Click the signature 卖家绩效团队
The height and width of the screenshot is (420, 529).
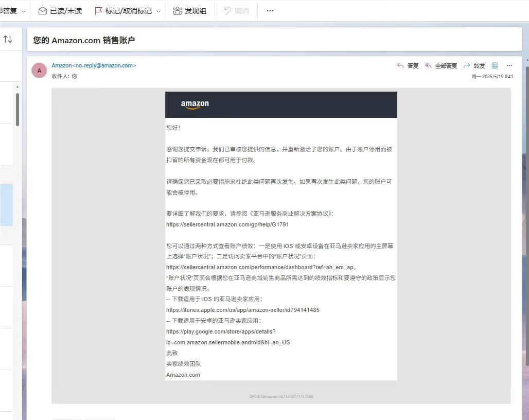pos(183,364)
